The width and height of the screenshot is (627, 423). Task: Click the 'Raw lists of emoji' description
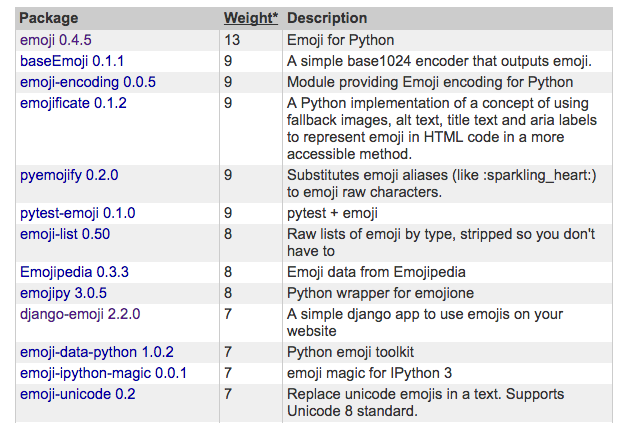441,242
